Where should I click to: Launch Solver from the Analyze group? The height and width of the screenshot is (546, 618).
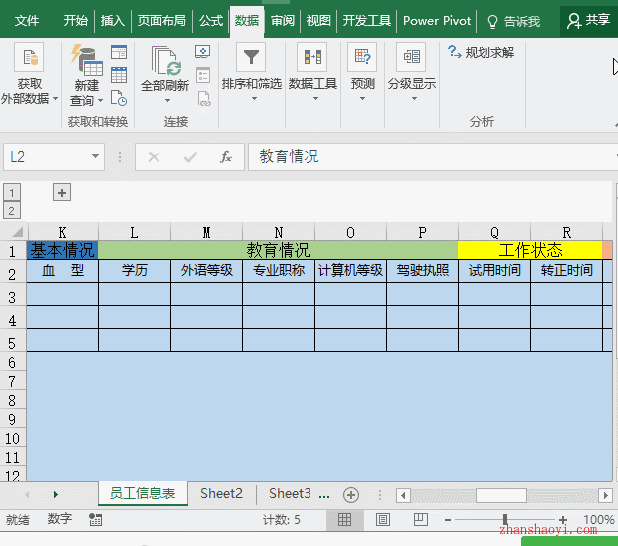481,52
